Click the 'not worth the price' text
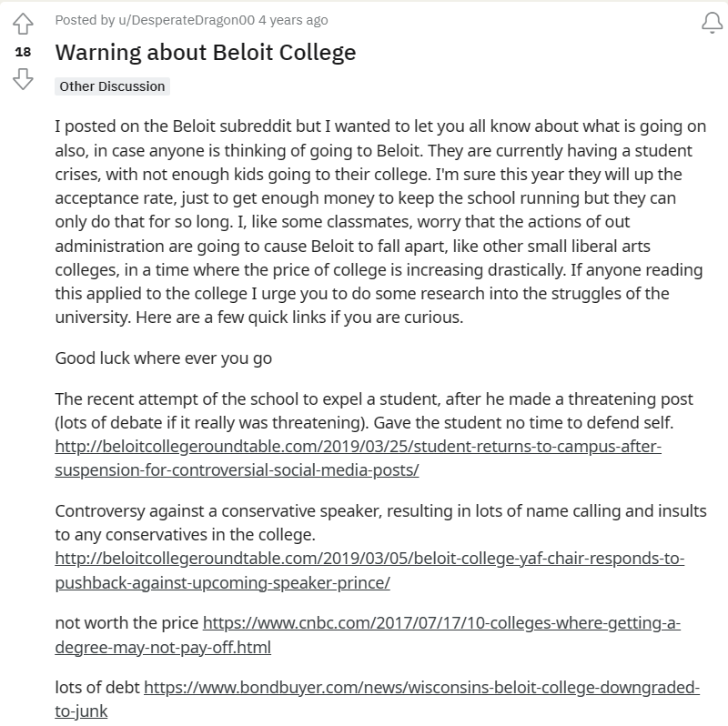The image size is (728, 726). [x=126, y=623]
